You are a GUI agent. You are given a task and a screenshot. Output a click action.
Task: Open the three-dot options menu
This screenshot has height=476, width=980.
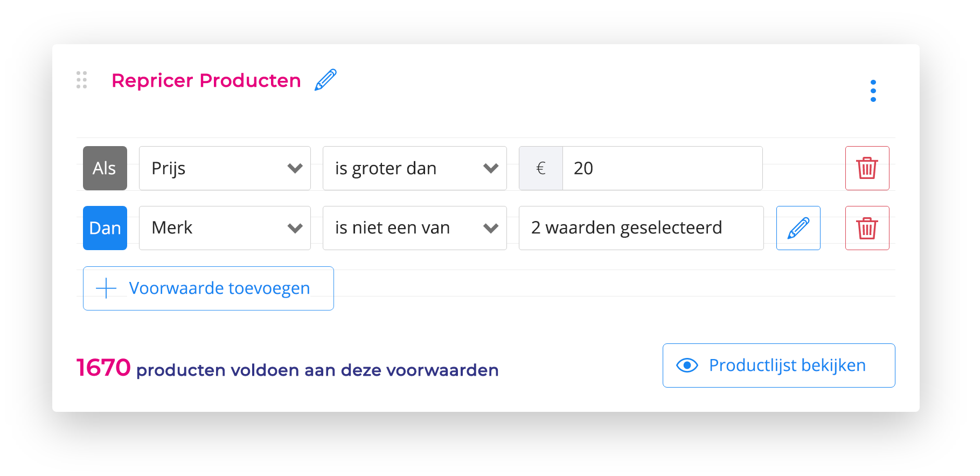[873, 90]
